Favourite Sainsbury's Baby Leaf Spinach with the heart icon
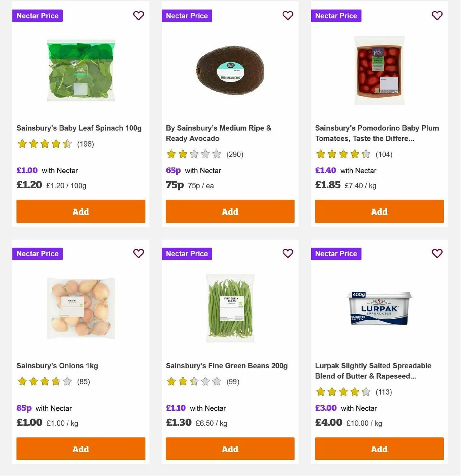This screenshot has width=461, height=476. coord(138,15)
